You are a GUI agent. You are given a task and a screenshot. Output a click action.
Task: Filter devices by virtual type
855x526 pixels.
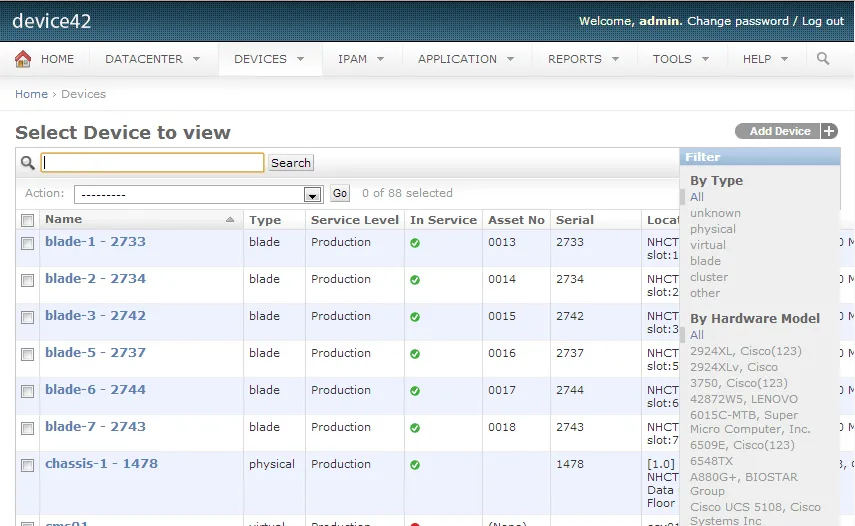708,245
